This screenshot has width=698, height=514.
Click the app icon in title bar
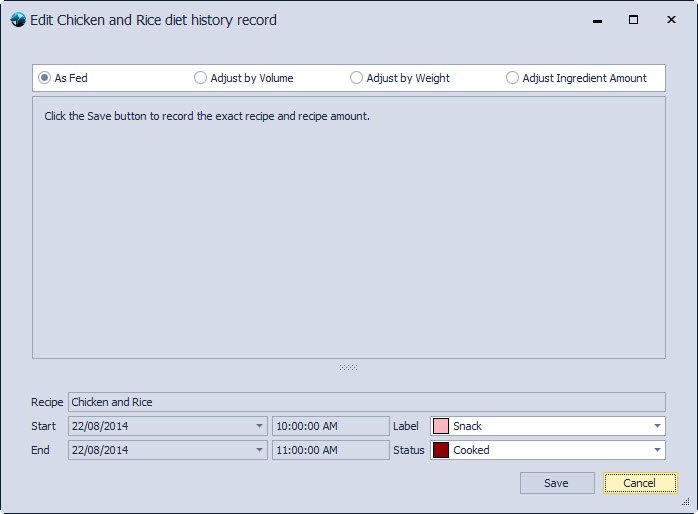pyautogui.click(x=17, y=20)
